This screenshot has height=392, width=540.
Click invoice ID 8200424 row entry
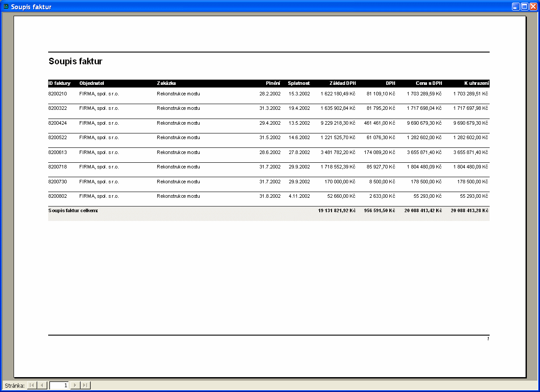tap(57, 123)
